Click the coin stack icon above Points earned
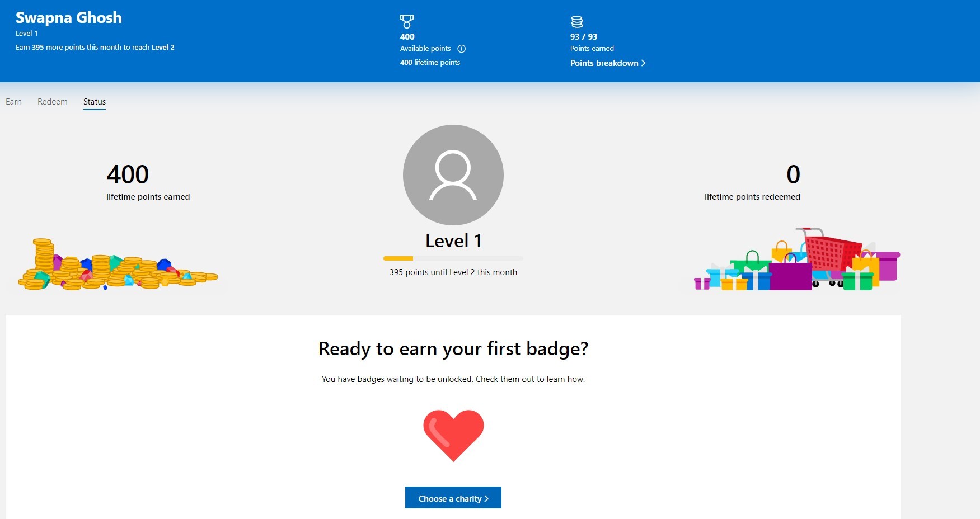This screenshot has width=980, height=519. [578, 21]
